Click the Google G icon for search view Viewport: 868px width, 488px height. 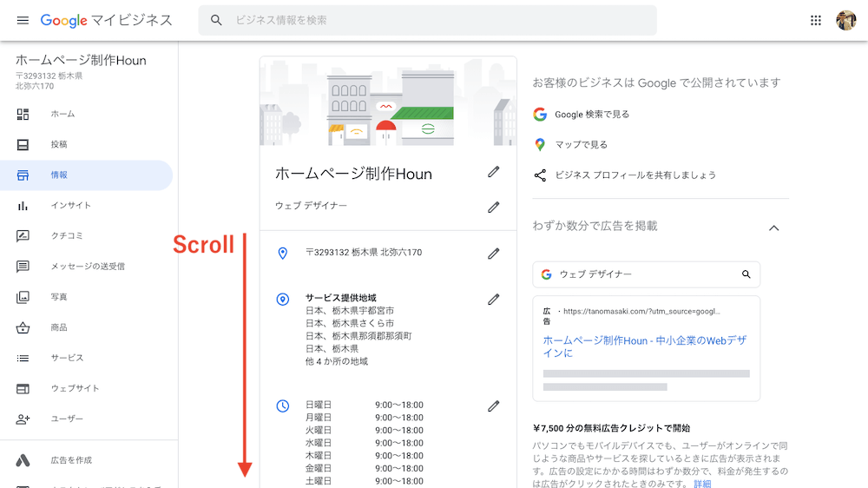[x=540, y=114]
